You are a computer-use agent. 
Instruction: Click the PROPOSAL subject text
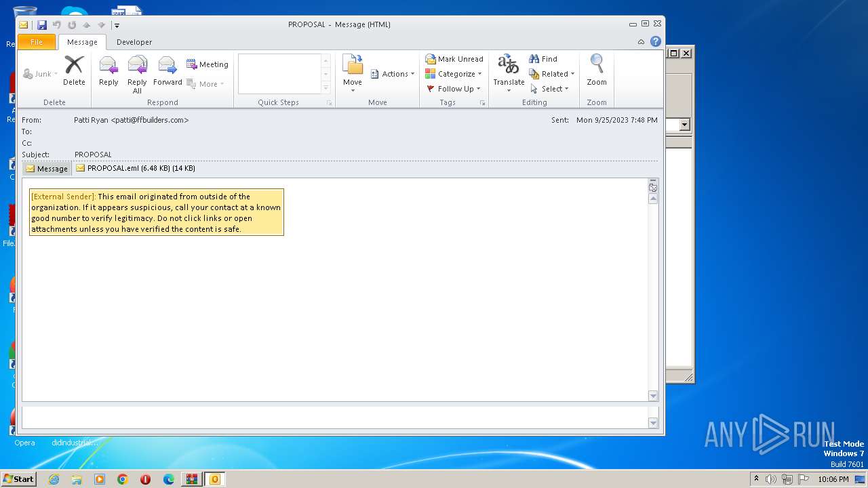[93, 155]
